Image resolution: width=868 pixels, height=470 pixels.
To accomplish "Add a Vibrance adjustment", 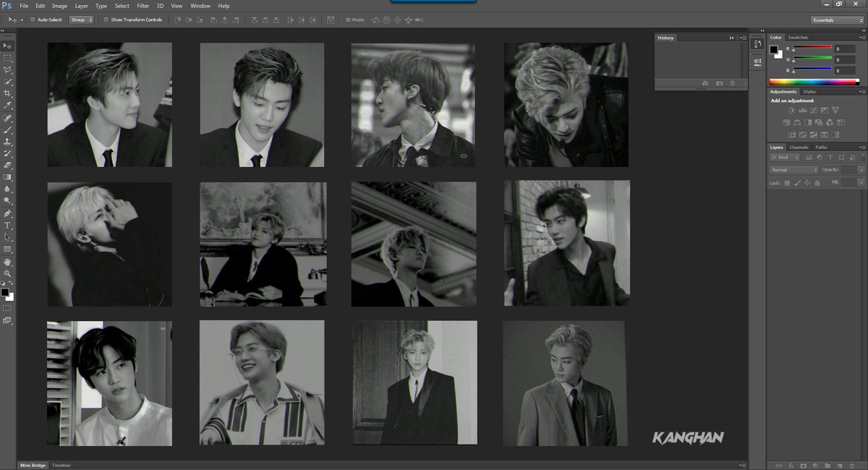I will (835, 110).
